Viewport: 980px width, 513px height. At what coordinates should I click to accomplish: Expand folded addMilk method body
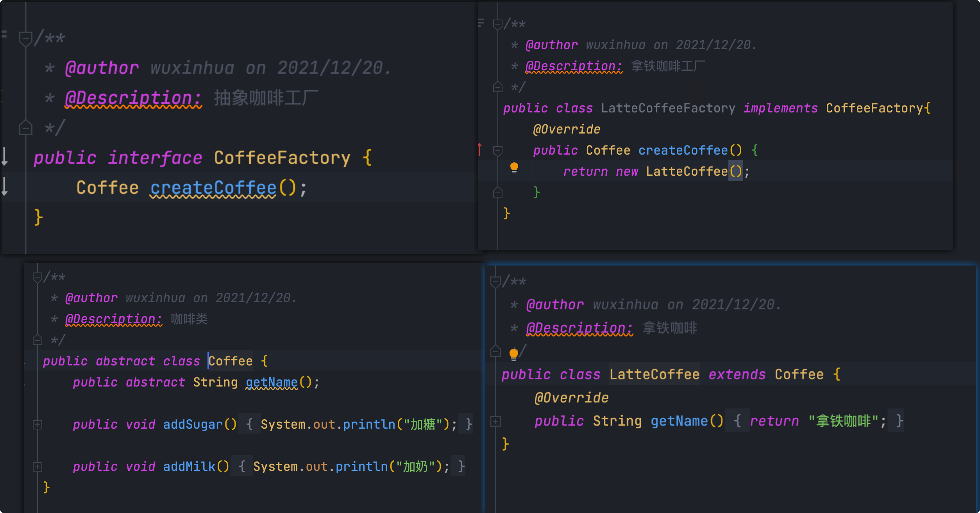click(x=38, y=467)
